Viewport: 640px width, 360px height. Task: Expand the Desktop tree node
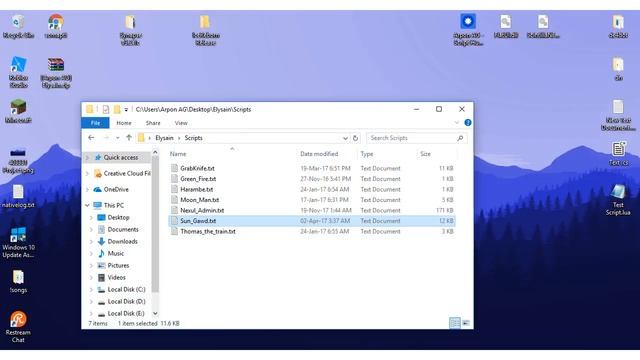click(x=91, y=218)
